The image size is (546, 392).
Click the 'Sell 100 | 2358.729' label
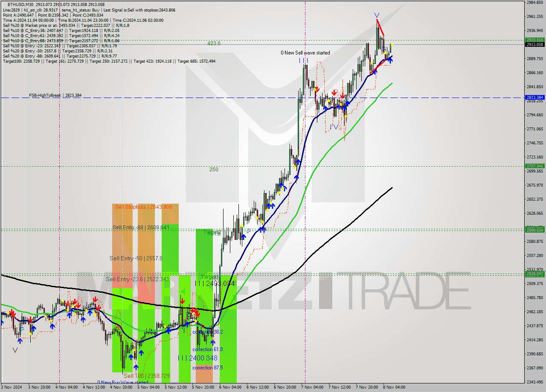[x=147, y=376]
